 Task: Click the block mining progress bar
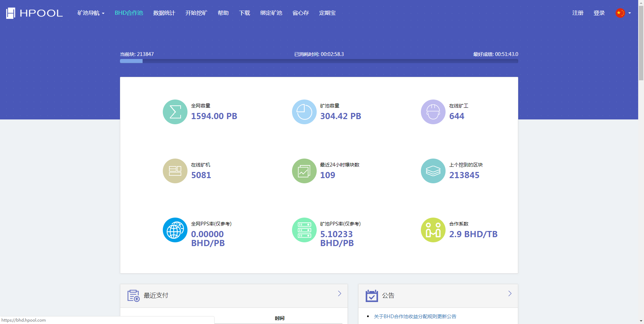tap(319, 61)
